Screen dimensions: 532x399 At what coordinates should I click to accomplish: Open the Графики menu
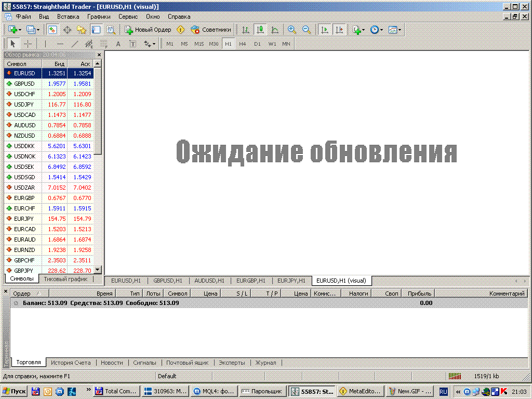99,17
